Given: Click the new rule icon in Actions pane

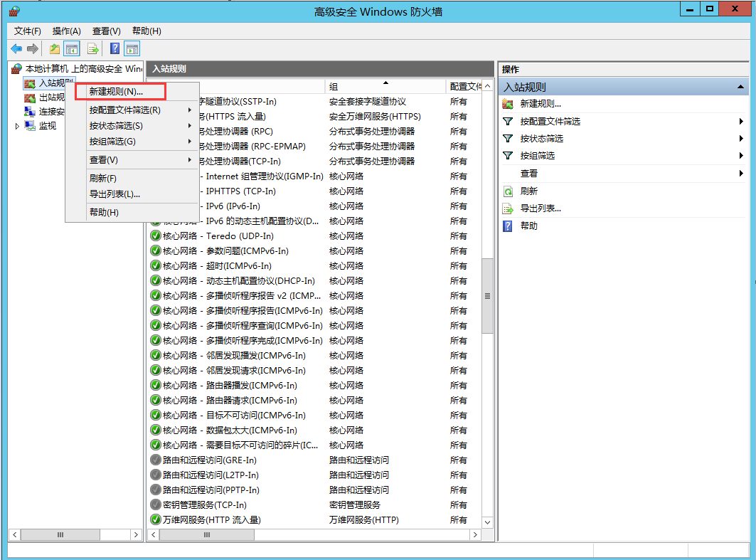Looking at the screenshot, I should 508,104.
